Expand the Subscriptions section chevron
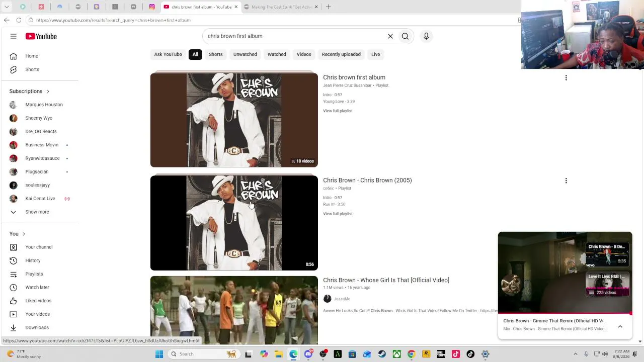644x362 pixels. pyautogui.click(x=48, y=92)
